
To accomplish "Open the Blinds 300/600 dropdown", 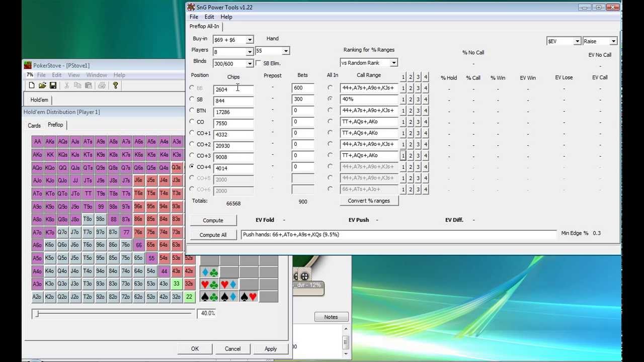I will tap(250, 63).
